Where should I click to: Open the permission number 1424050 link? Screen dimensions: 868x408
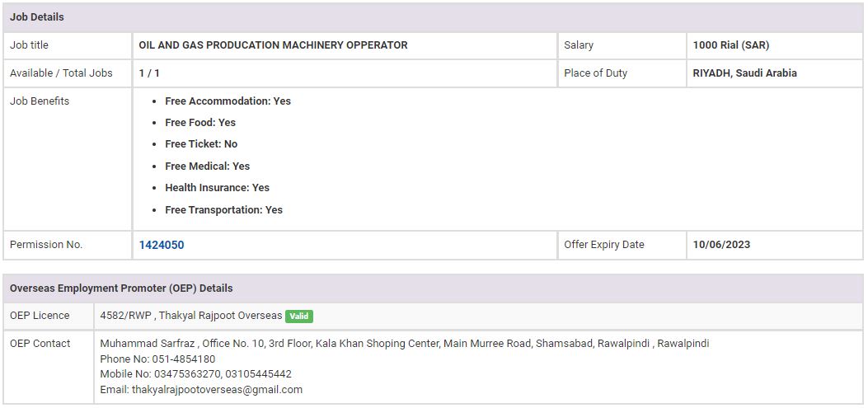pos(162,245)
